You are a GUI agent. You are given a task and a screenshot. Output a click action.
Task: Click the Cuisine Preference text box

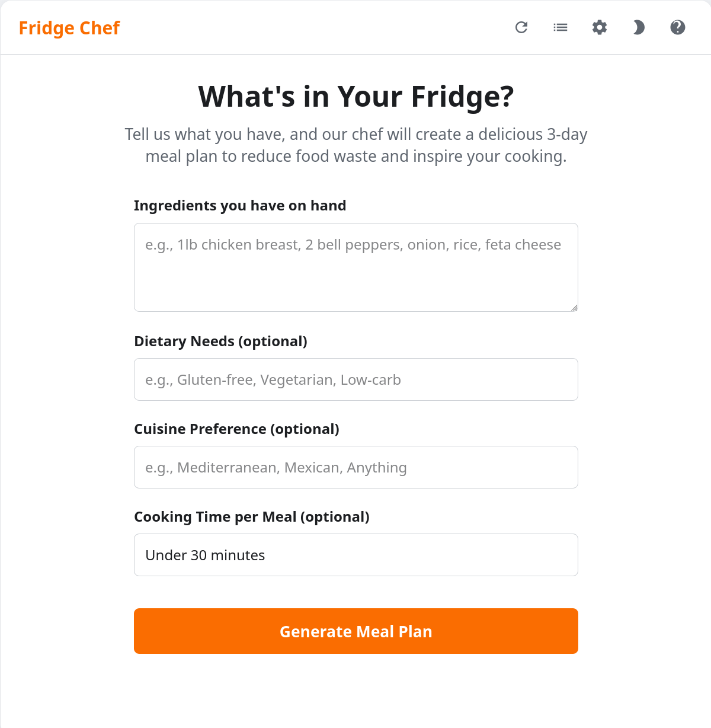[355, 467]
